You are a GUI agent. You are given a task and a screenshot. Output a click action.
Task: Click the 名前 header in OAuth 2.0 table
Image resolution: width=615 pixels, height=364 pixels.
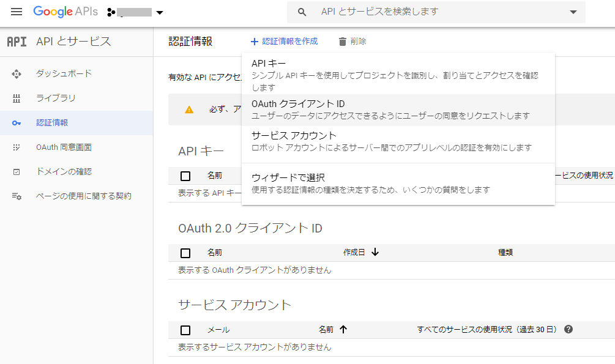tap(215, 252)
